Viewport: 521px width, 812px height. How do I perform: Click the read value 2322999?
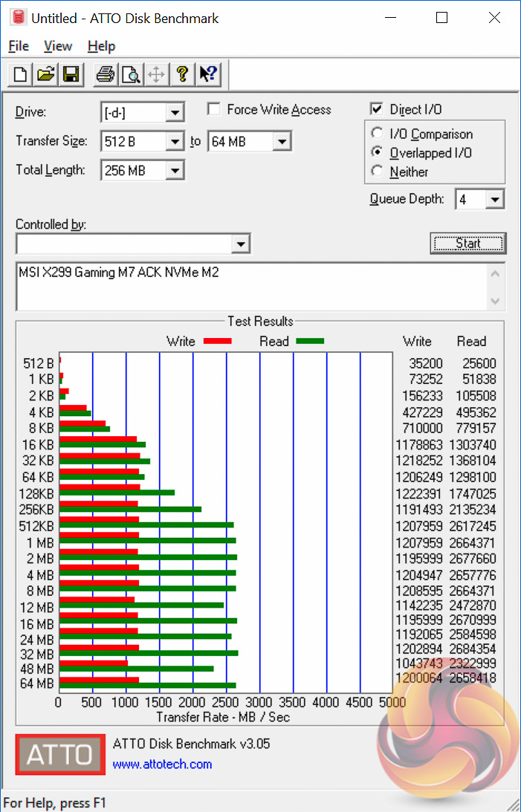[473, 663]
